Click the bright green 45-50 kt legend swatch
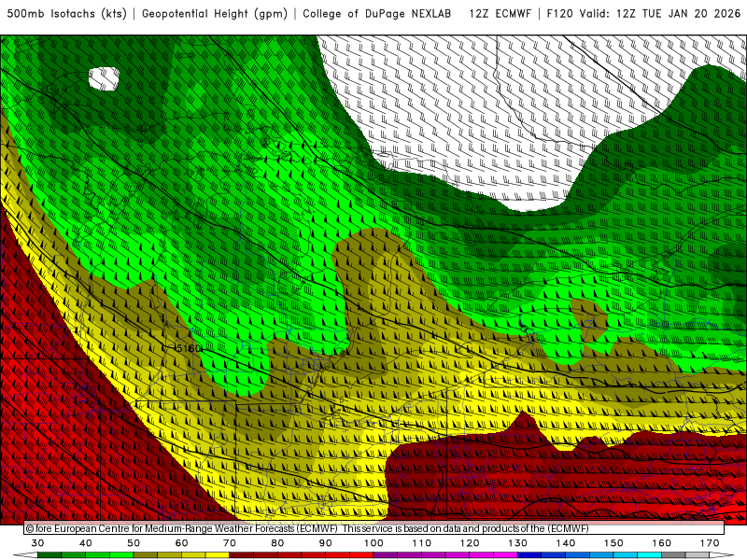747x560 pixels. click(121, 555)
